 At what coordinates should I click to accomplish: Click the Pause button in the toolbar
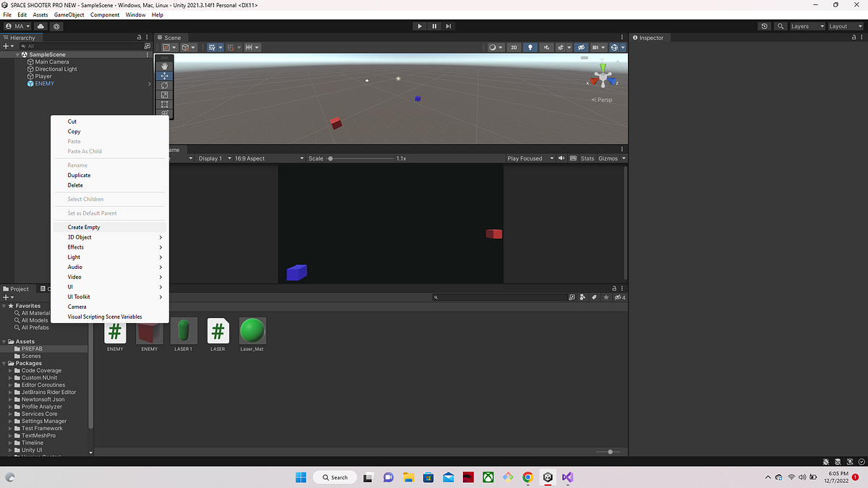[434, 26]
